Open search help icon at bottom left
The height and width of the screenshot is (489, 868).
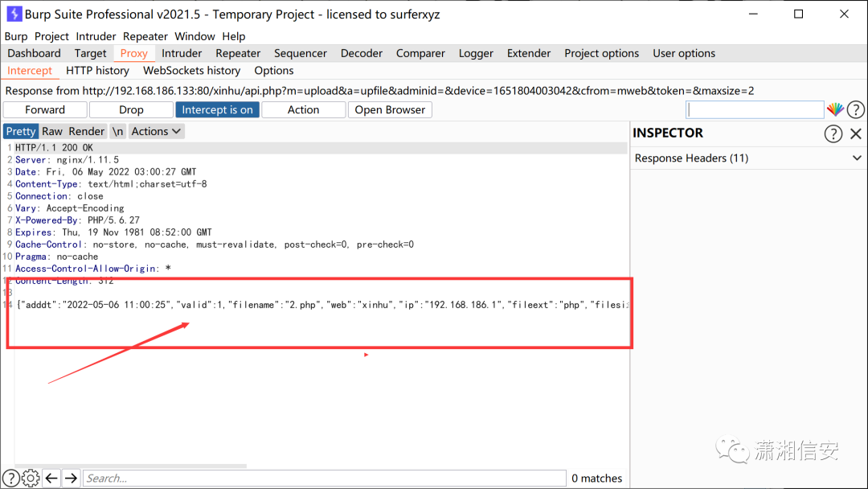tap(11, 478)
